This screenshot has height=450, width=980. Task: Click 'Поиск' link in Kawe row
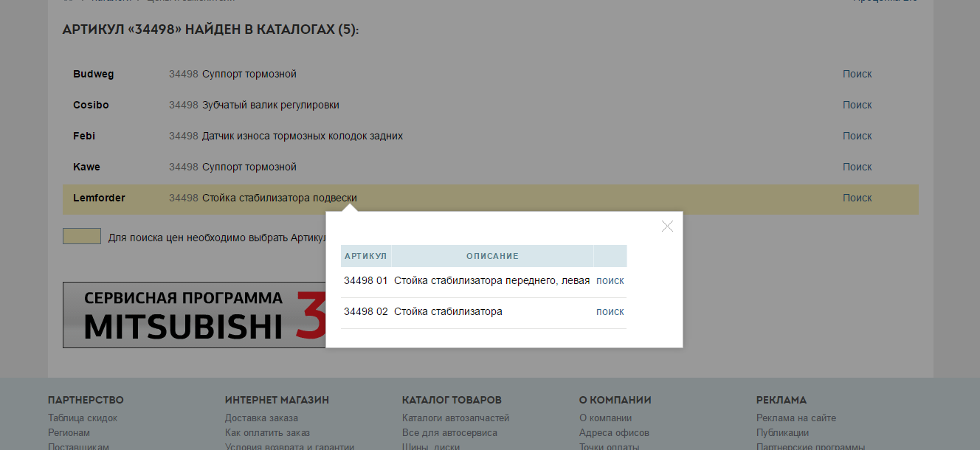coord(857,167)
